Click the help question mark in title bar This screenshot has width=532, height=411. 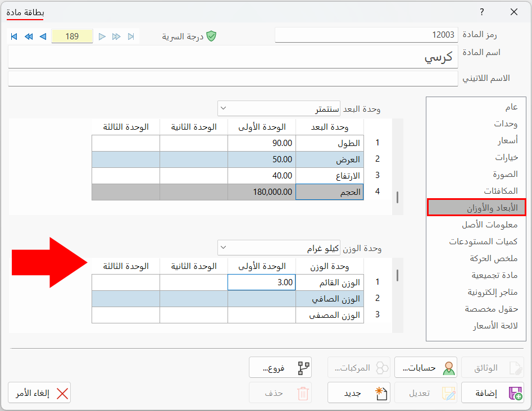pos(482,12)
